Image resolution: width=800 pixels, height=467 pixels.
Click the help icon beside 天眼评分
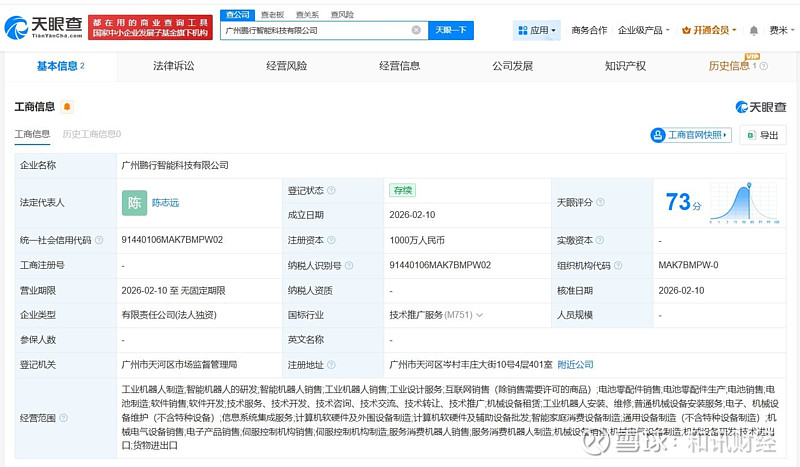601,202
